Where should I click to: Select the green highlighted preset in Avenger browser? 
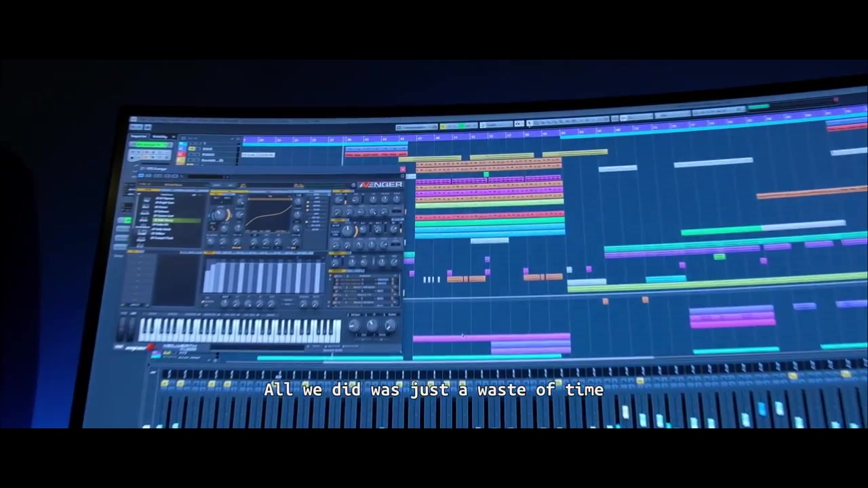[x=178, y=220]
